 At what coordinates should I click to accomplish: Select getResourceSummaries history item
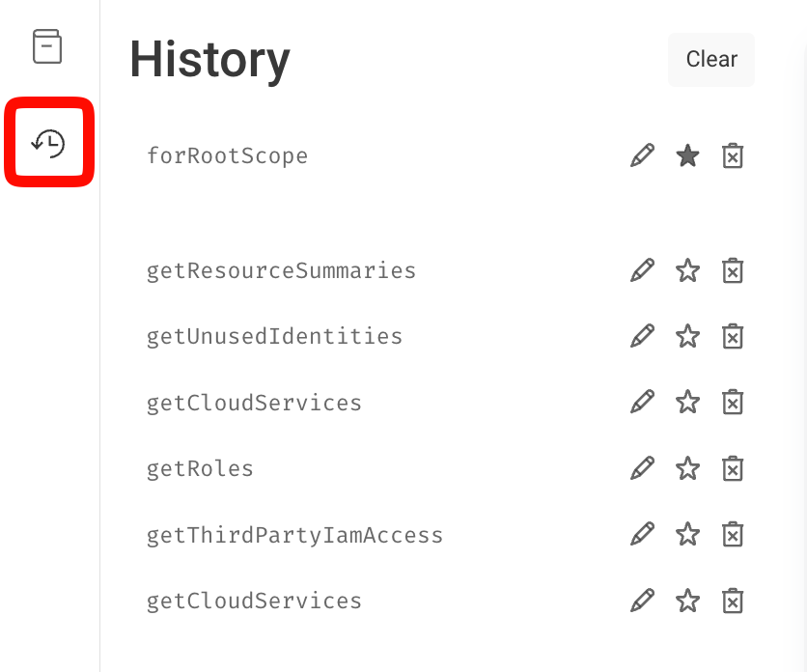click(281, 270)
